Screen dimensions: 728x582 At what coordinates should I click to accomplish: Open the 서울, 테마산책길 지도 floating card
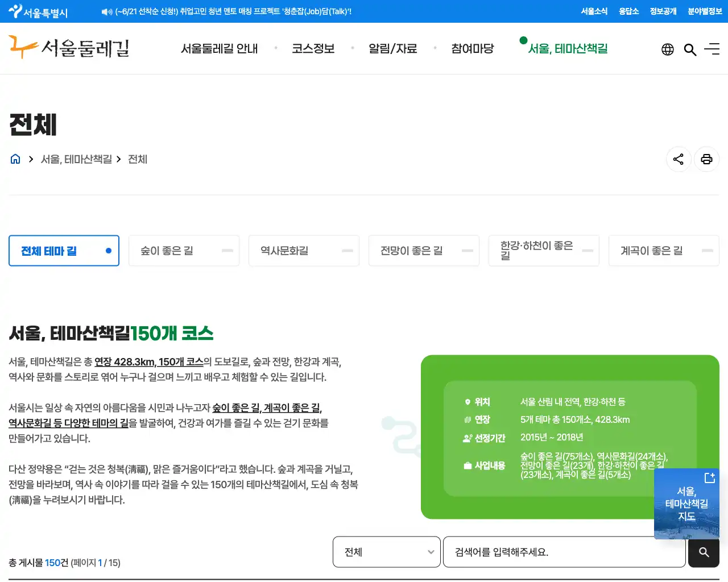click(686, 504)
